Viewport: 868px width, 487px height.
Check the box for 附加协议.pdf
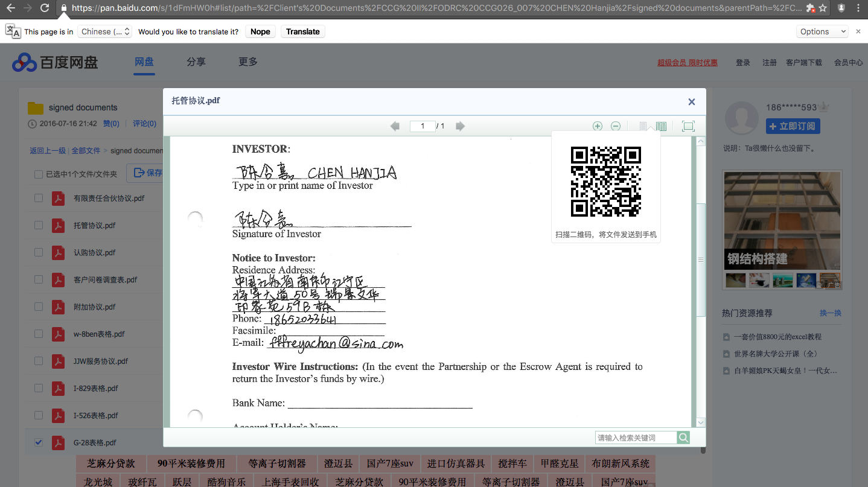tap(39, 307)
